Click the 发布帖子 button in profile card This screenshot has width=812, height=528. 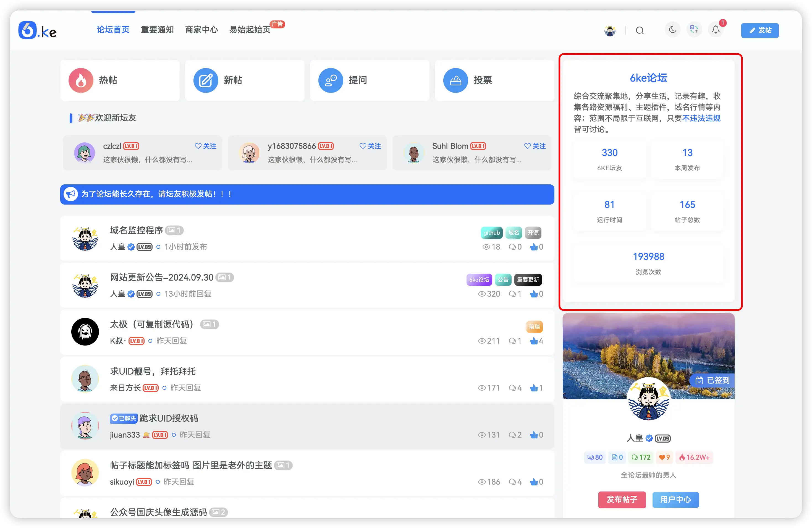coord(622,500)
